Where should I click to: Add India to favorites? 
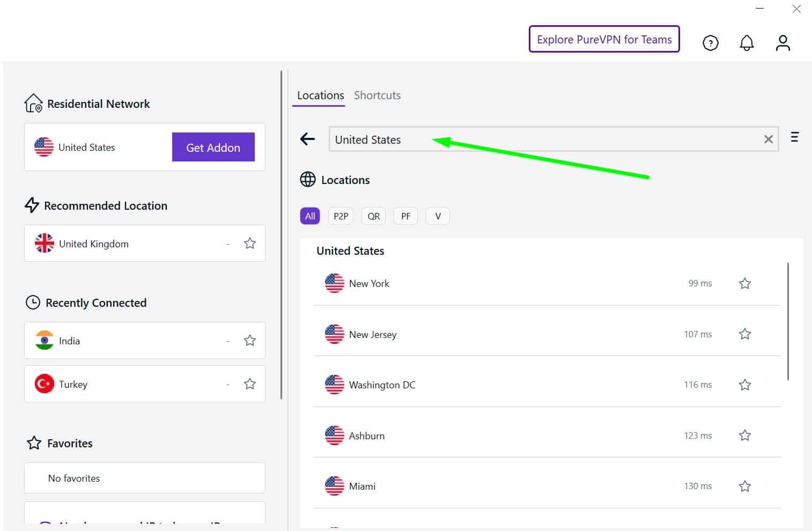[249, 341]
